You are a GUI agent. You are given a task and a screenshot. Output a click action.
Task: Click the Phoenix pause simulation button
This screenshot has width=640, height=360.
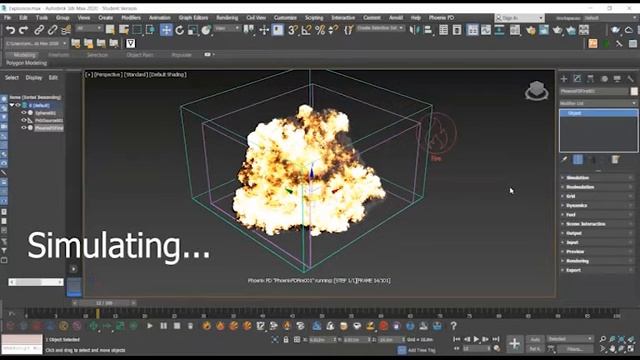(163, 326)
